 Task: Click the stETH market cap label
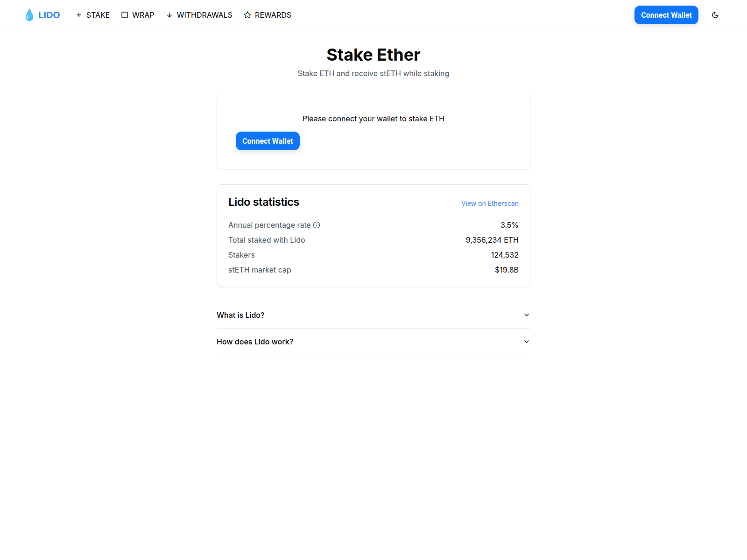pyautogui.click(x=260, y=270)
